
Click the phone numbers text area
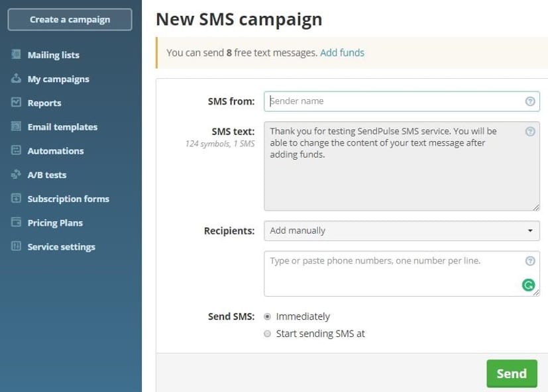[402, 273]
